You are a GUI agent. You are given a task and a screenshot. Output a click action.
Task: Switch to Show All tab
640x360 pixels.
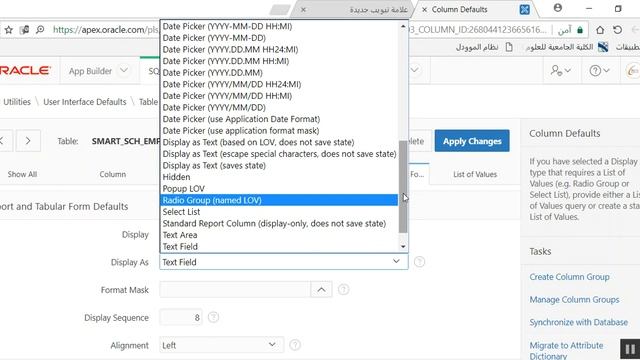(22, 174)
